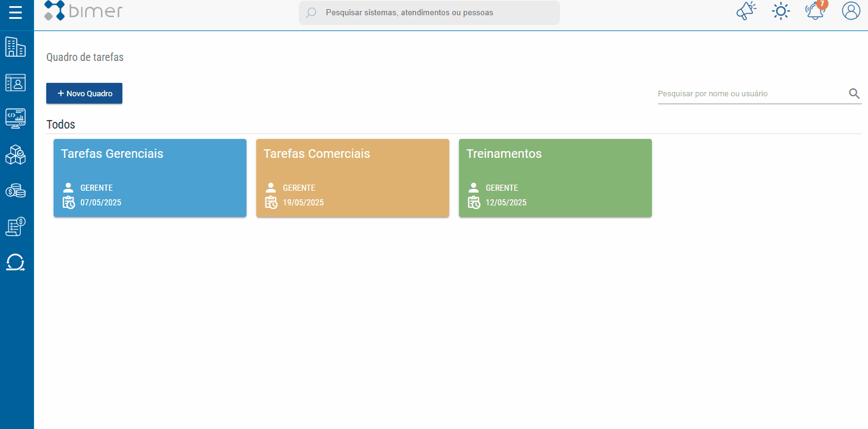The width and height of the screenshot is (868, 429).
Task: Click GERENTE on Tarefas Comerciais card
Action: [299, 188]
